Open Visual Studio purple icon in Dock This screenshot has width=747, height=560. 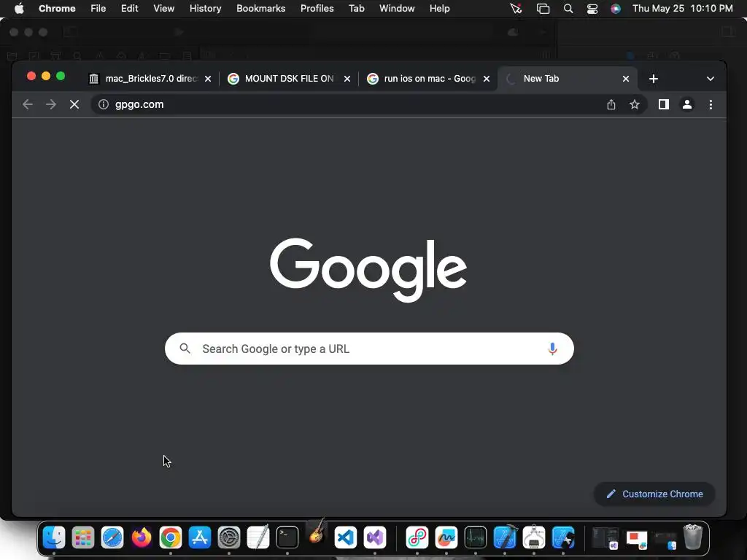[x=375, y=537]
